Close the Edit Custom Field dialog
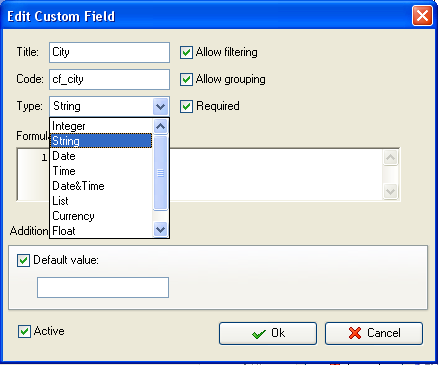The height and width of the screenshot is (365, 438). 422,16
